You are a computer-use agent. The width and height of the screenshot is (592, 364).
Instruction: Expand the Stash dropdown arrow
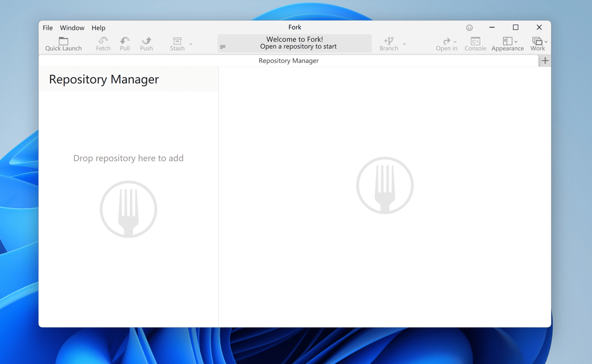click(191, 44)
